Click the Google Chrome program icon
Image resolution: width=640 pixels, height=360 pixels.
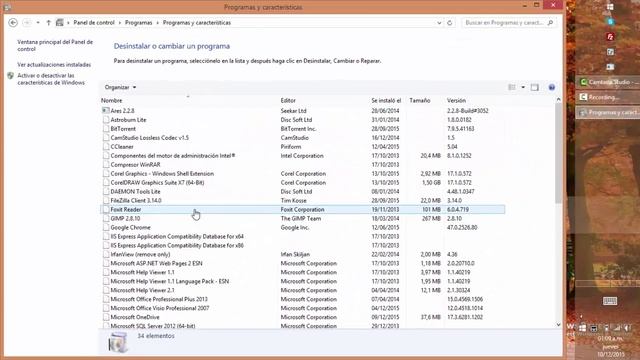(x=106, y=227)
